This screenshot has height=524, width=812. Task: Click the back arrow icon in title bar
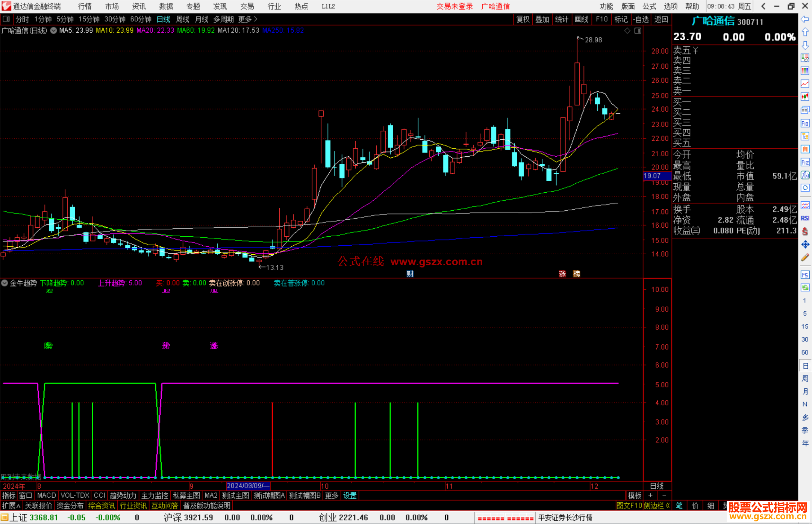(x=763, y=6)
